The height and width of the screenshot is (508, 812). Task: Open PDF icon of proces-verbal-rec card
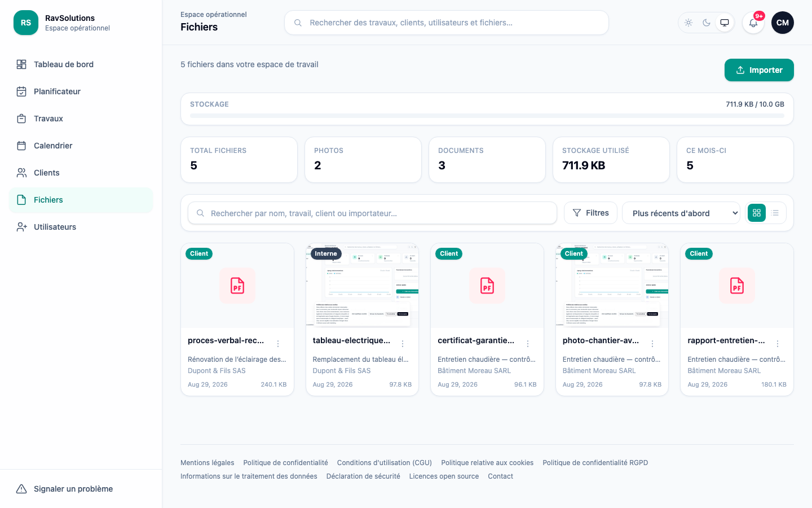[x=237, y=286]
